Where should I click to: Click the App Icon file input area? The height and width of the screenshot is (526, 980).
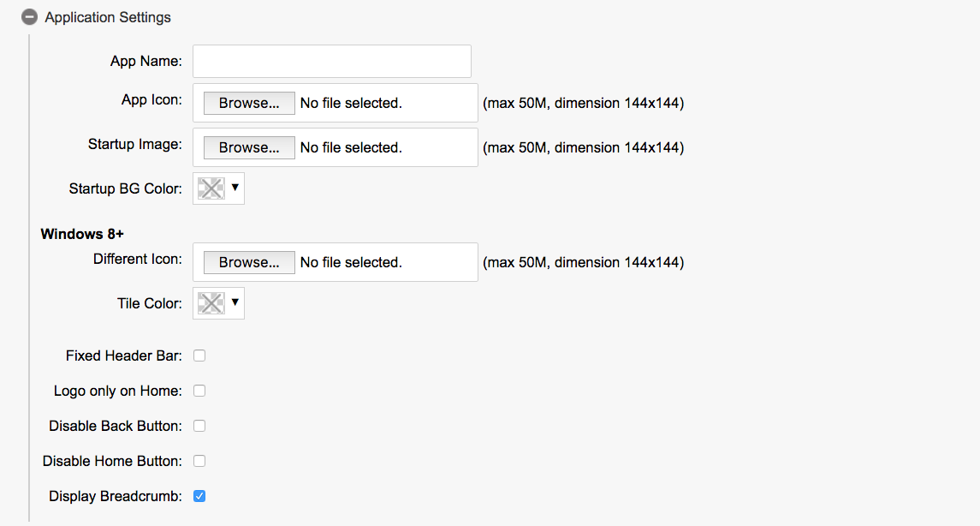click(x=385, y=104)
